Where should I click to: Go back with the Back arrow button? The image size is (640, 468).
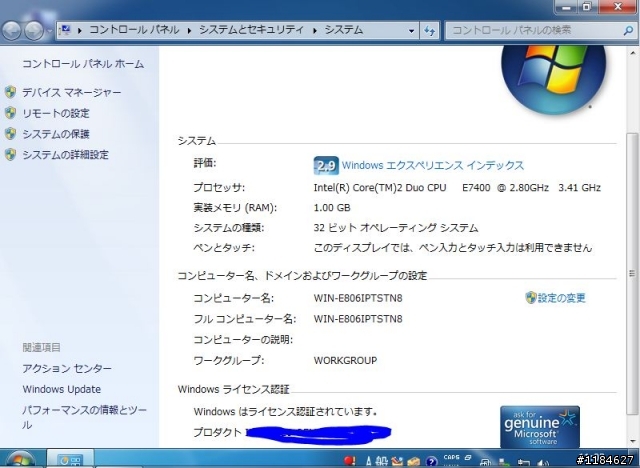(x=12, y=31)
